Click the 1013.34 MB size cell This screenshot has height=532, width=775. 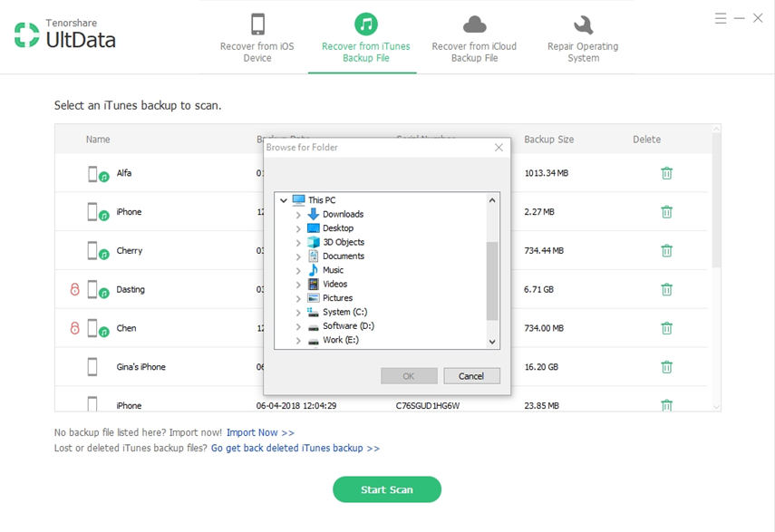[x=547, y=173]
